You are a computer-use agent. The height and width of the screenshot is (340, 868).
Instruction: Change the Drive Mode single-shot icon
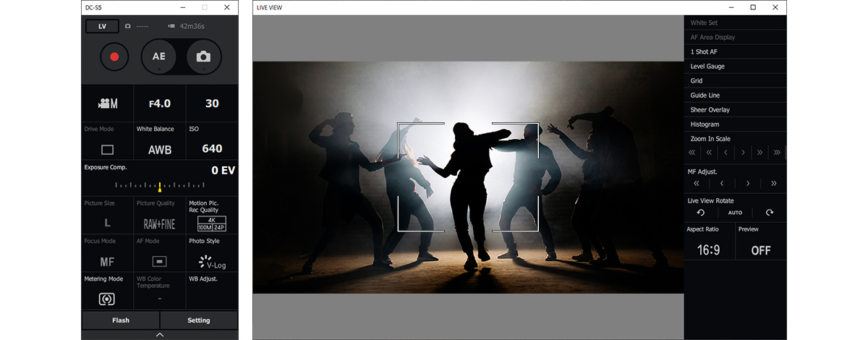click(x=108, y=150)
